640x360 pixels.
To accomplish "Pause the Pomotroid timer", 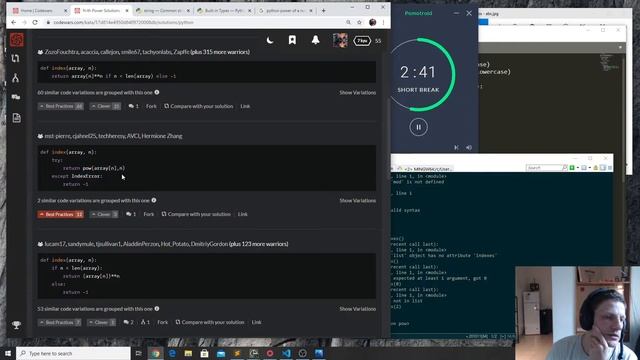I will click(x=418, y=127).
